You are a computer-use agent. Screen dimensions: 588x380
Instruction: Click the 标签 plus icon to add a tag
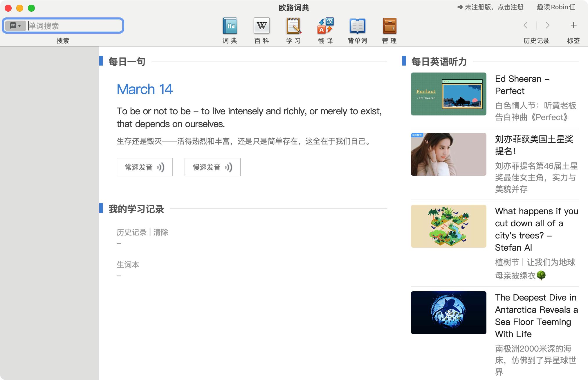[x=573, y=26]
